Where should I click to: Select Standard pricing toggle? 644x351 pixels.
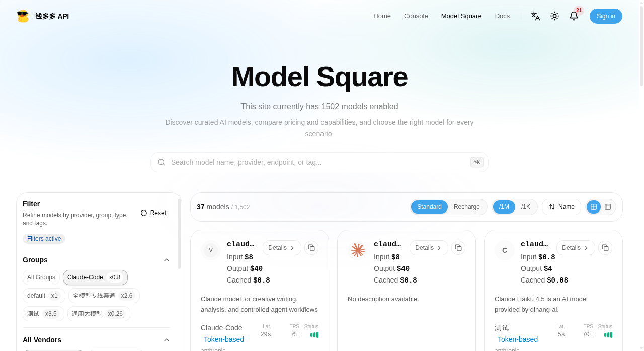(x=429, y=207)
